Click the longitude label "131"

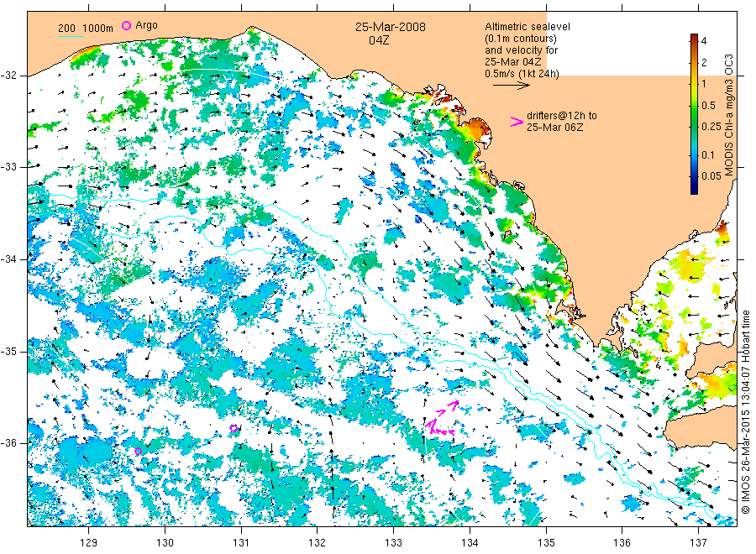pos(241,543)
